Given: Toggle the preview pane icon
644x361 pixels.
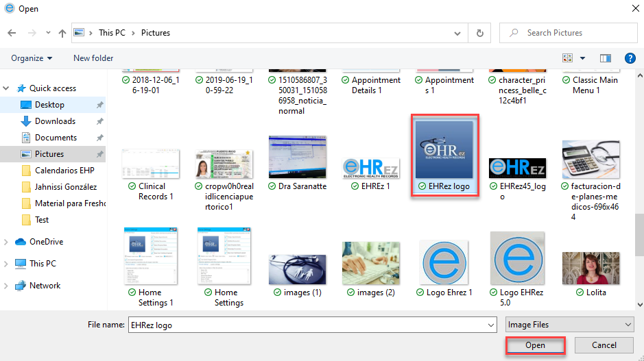Looking at the screenshot, I should pos(606,58).
